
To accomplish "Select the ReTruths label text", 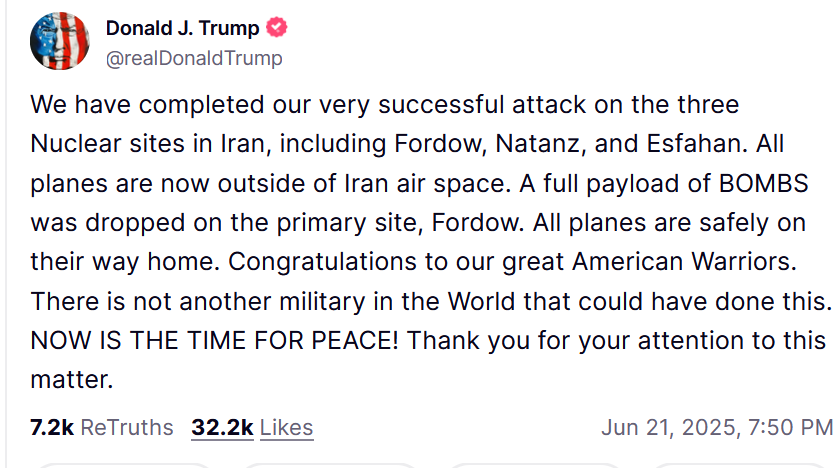I will (x=127, y=427).
